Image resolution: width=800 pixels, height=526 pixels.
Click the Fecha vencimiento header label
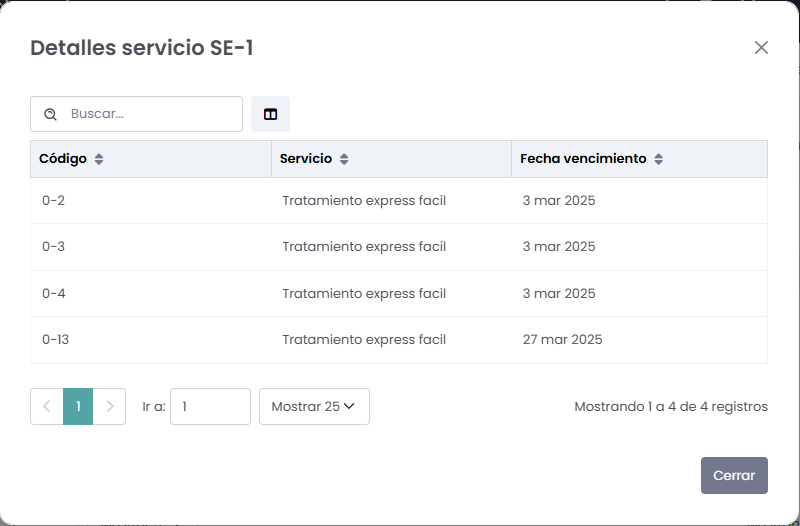[x=583, y=159]
